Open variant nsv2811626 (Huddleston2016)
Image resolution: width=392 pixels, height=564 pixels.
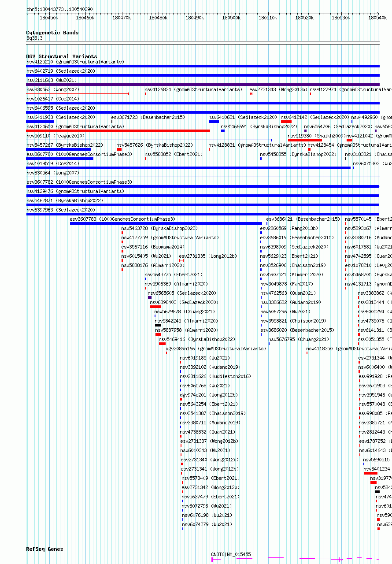[x=215, y=376]
